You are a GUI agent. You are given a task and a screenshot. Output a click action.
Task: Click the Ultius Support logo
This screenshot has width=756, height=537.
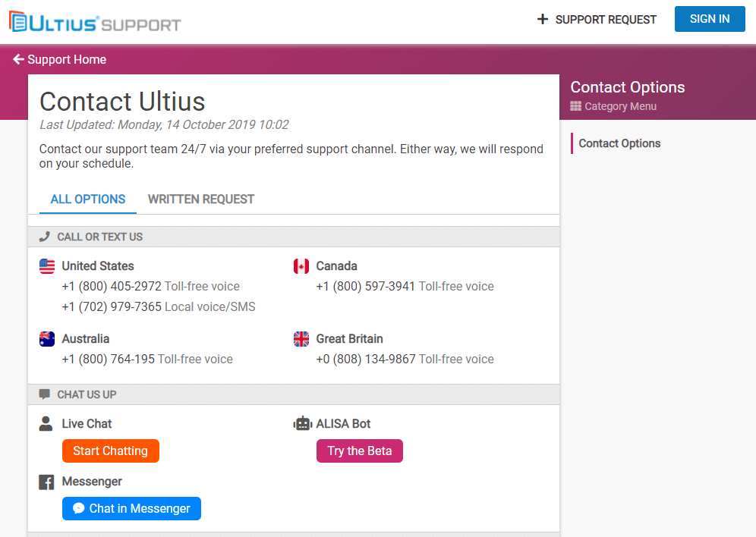coord(95,22)
